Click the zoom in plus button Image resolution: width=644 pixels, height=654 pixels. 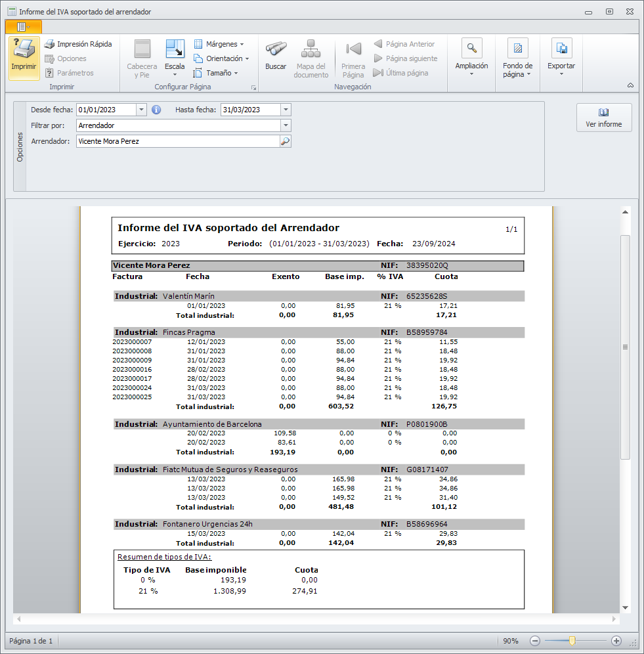(x=616, y=641)
